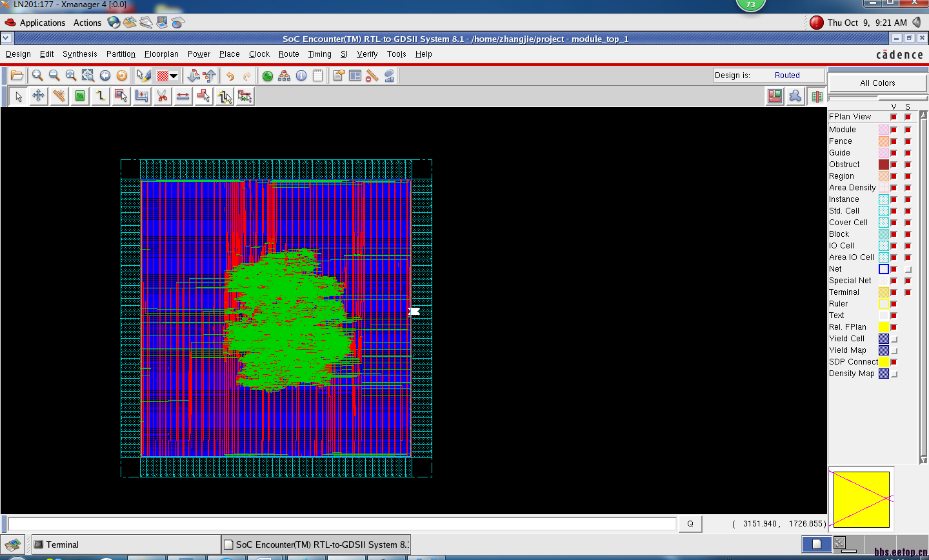Click the Q button beside command field
Image resolution: width=929 pixels, height=560 pixels.
point(690,523)
